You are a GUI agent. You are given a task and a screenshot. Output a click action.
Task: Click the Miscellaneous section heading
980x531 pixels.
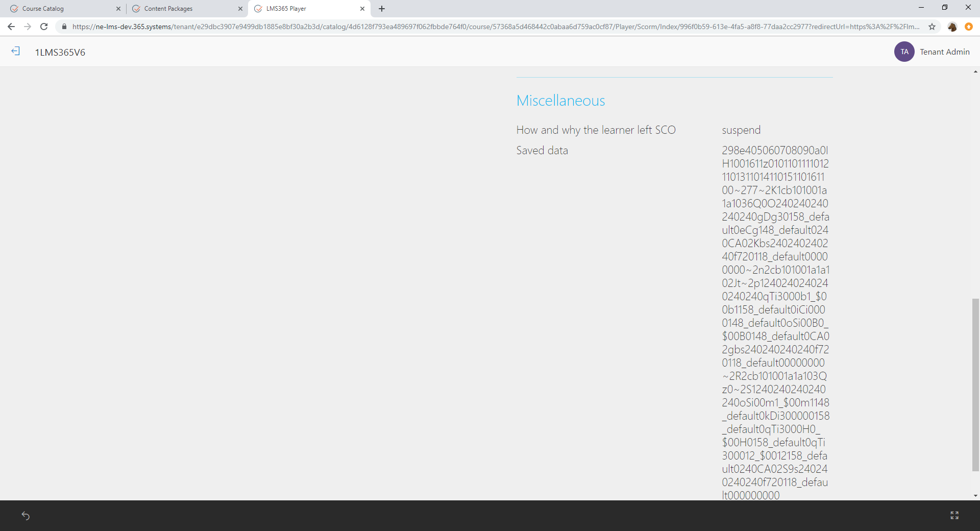[x=560, y=101]
